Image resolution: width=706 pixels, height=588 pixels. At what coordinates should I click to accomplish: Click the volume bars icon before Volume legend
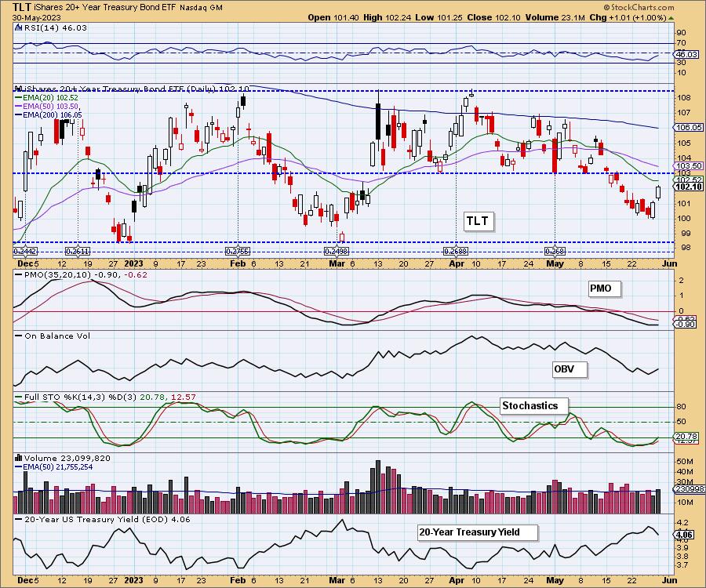(19, 458)
